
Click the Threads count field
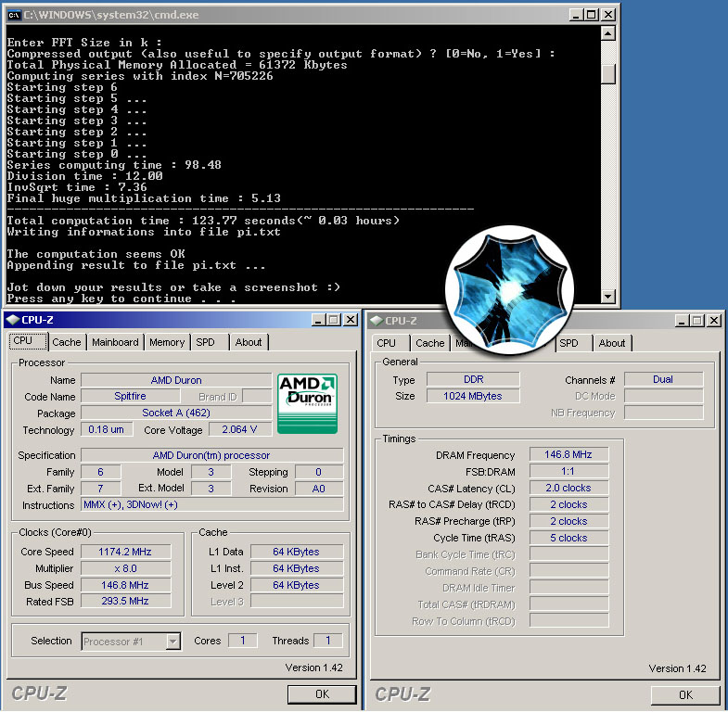328,641
